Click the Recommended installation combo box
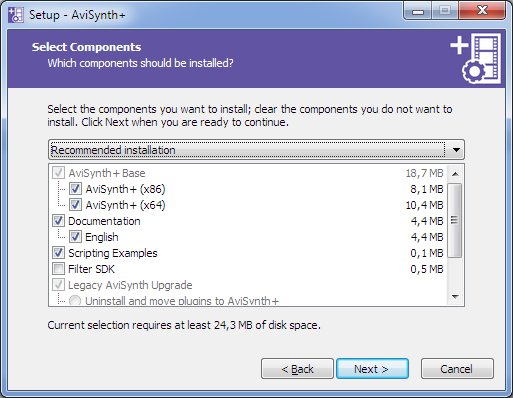The width and height of the screenshot is (513, 398). [x=256, y=150]
